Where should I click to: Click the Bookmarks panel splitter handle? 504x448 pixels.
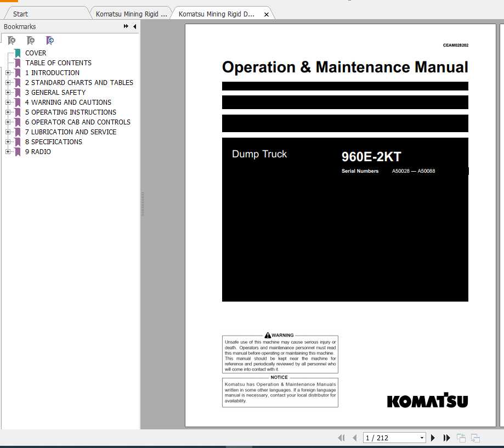pyautogui.click(x=143, y=205)
